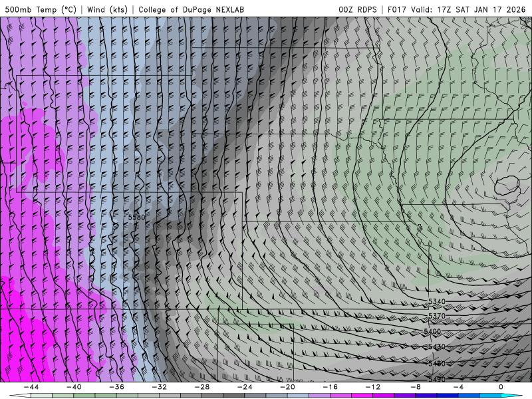The image size is (532, 399).
Task: Click the 'F017 Valid: 17Z SAT JAN 17 2026' text
Action: pyautogui.click(x=456, y=9)
